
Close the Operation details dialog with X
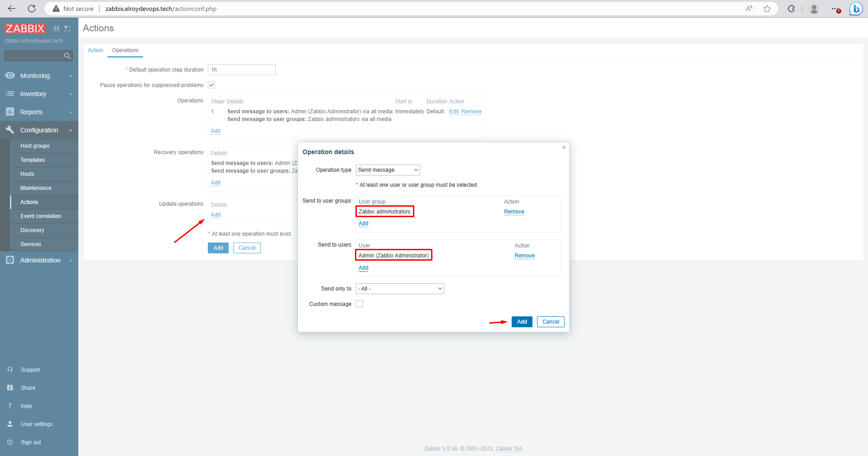pyautogui.click(x=564, y=147)
